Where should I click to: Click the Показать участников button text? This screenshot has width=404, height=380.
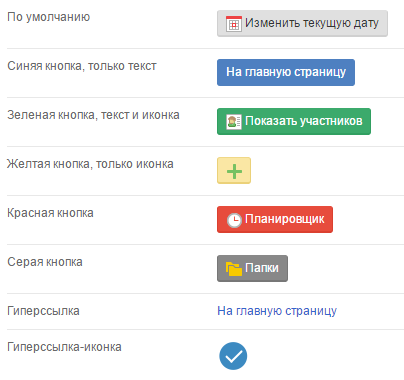point(303,121)
